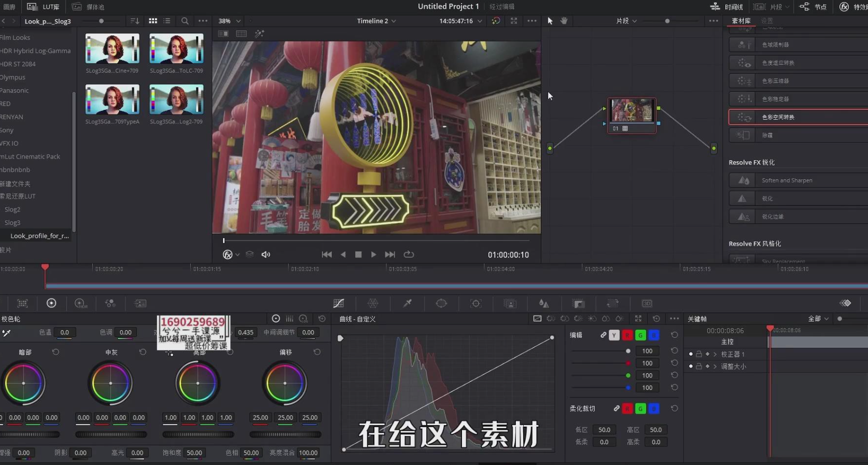
Task: Open the Key palette icon
Action: 579,303
